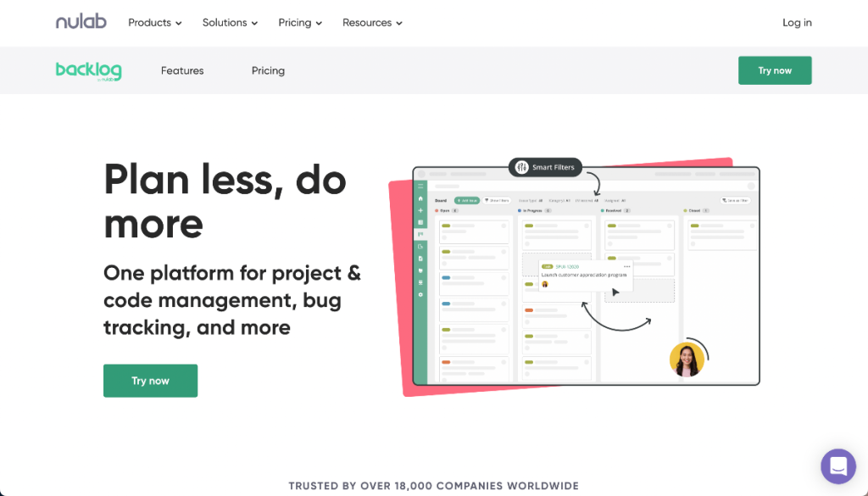This screenshot has height=496, width=868.
Task: Click the blue In Progress status dot
Action: 519,210
